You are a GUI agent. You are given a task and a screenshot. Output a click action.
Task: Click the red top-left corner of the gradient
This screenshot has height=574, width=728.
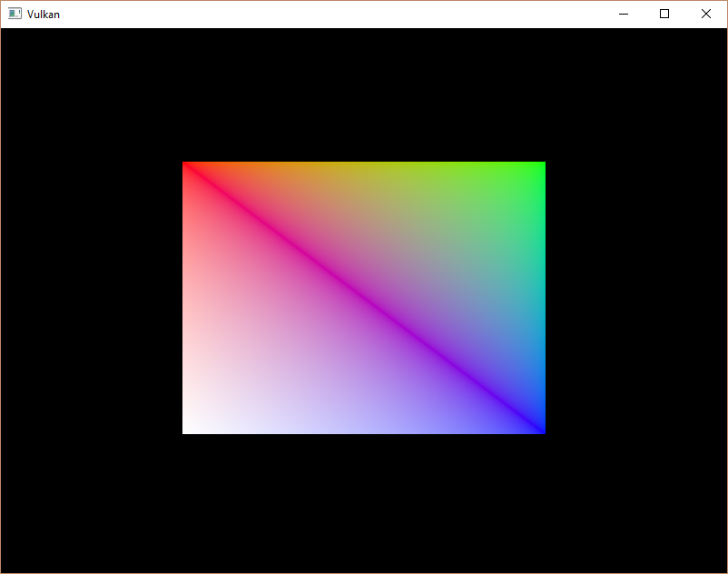point(191,168)
